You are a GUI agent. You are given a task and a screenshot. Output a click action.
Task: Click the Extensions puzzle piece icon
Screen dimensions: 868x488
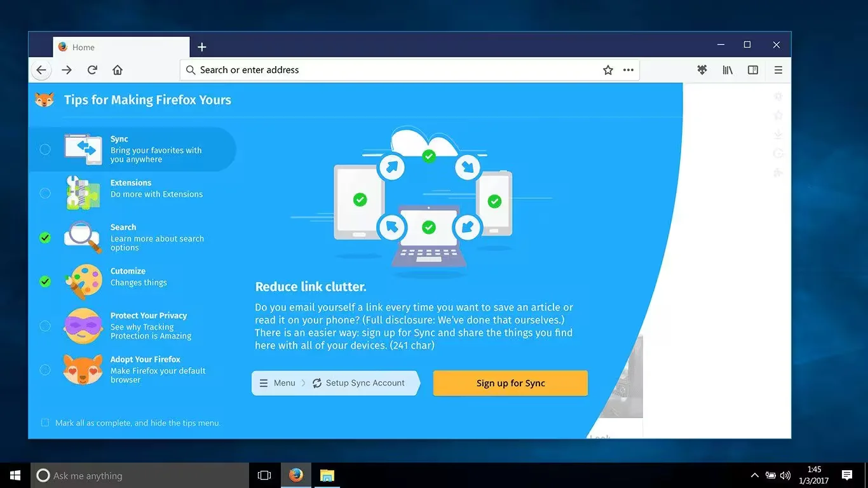[83, 193]
